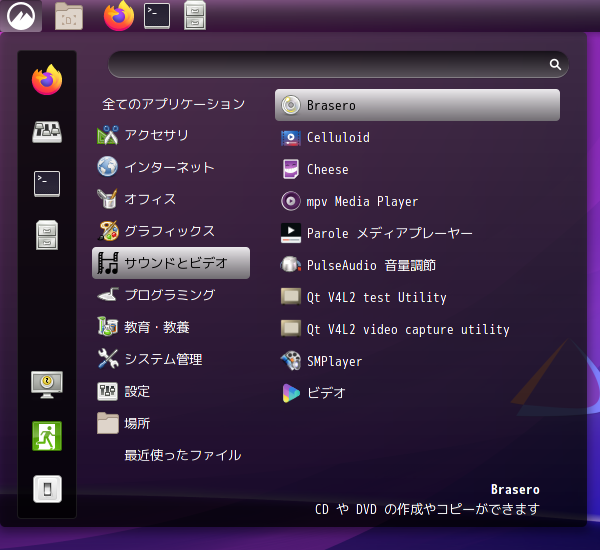The width and height of the screenshot is (600, 550).
Task: Open Qt V4L2 video capture utility
Action: (417, 329)
